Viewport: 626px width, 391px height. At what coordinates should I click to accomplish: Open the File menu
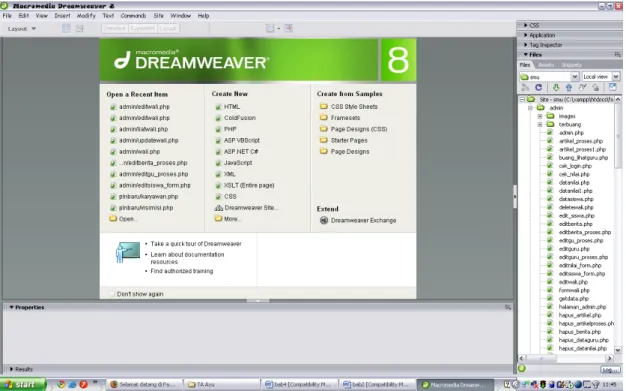coord(7,16)
